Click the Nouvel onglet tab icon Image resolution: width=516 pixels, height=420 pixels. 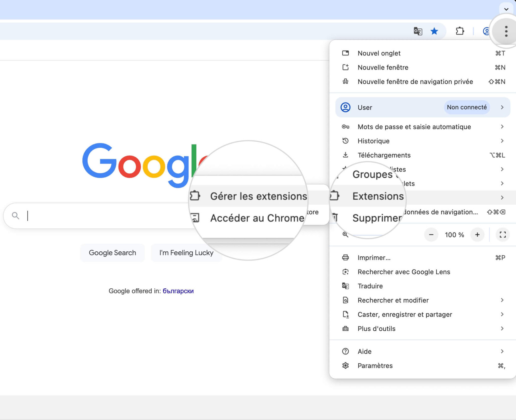coord(345,53)
